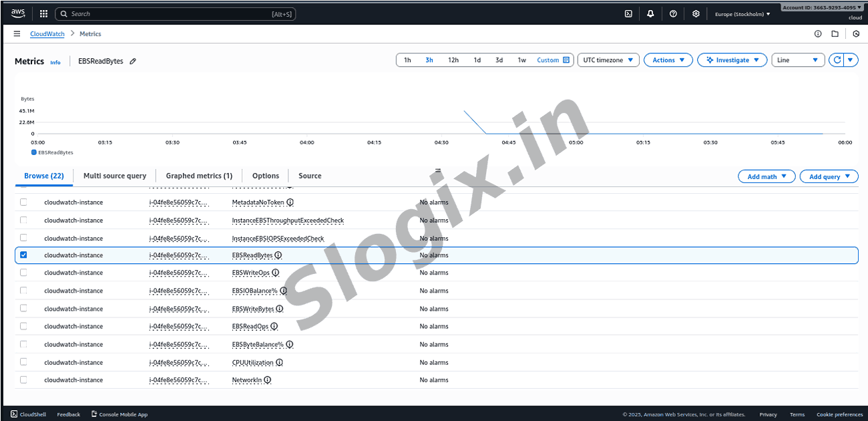Check the CPUUtilization metric checkbox
Screen dimensions: 868x421
pyautogui.click(x=24, y=362)
